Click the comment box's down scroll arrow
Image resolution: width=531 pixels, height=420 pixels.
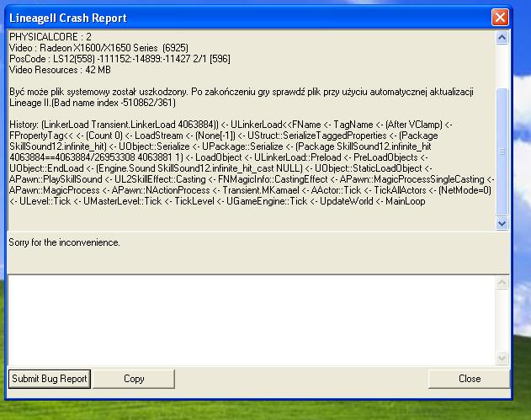[x=502, y=358]
